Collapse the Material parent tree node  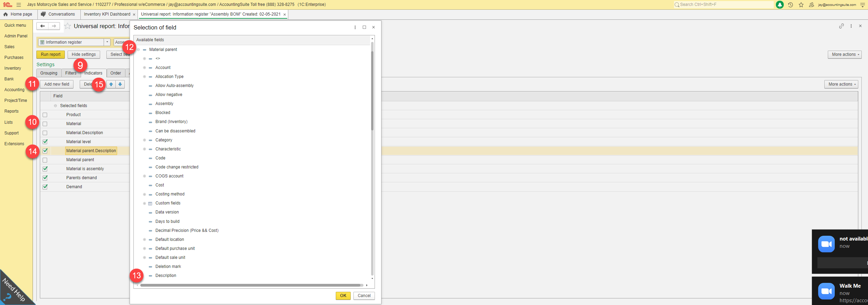138,50
